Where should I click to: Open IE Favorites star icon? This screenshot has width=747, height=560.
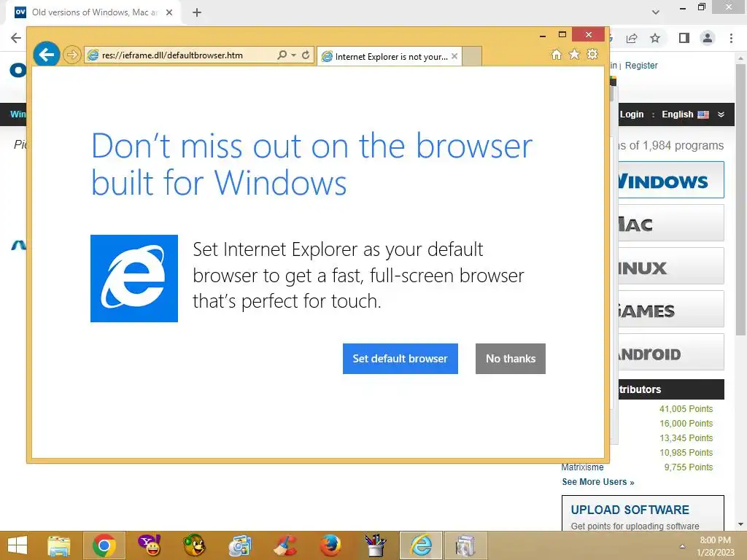click(575, 54)
